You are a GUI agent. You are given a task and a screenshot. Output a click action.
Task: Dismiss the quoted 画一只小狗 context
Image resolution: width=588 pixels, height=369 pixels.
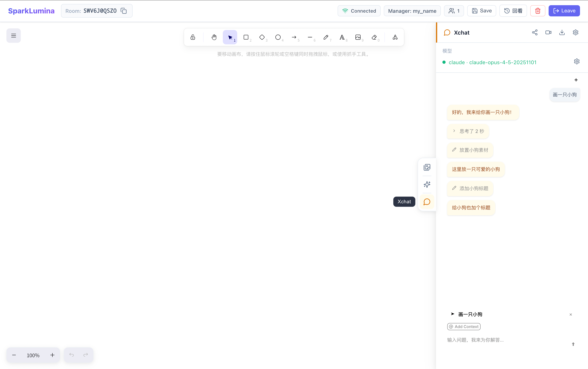point(571,315)
